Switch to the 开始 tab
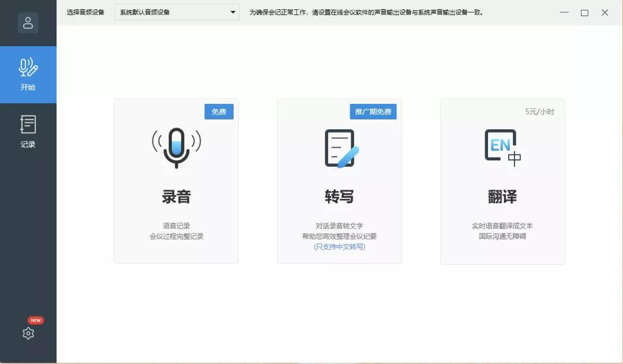Screen dimensions: 623x364 [x=28, y=75]
